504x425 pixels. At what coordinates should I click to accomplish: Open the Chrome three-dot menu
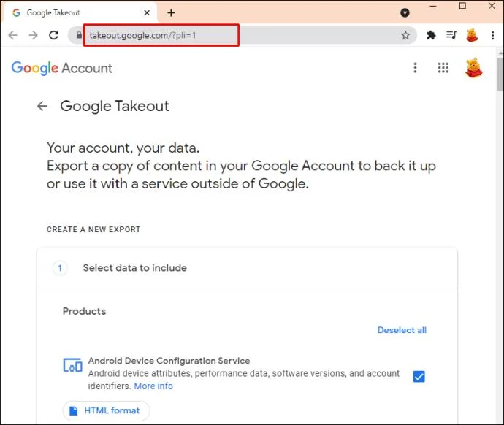tap(493, 35)
